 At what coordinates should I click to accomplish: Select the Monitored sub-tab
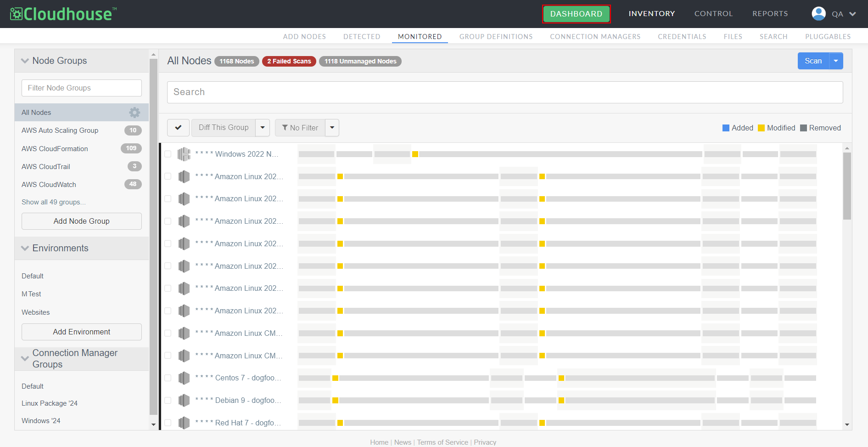coord(420,37)
